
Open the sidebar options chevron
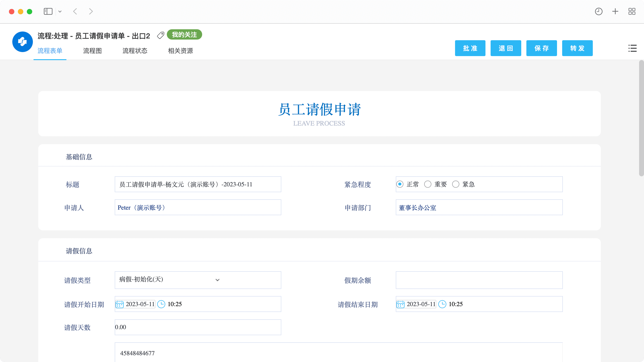[60, 11]
